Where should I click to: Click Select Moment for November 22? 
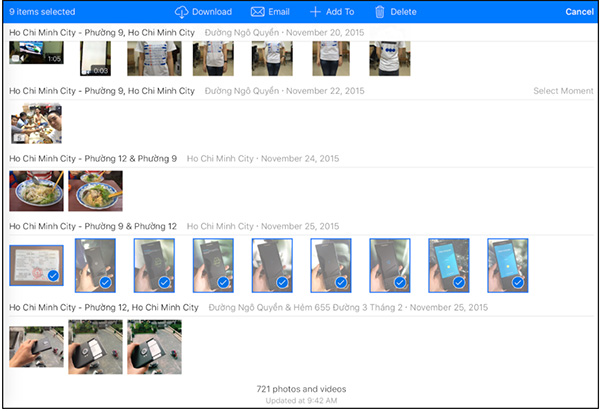click(563, 91)
